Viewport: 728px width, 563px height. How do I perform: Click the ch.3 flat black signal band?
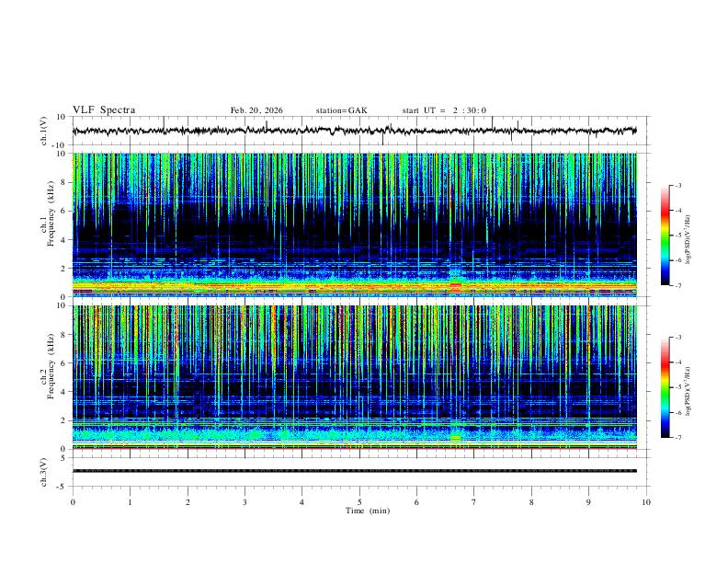pyautogui.click(x=354, y=471)
